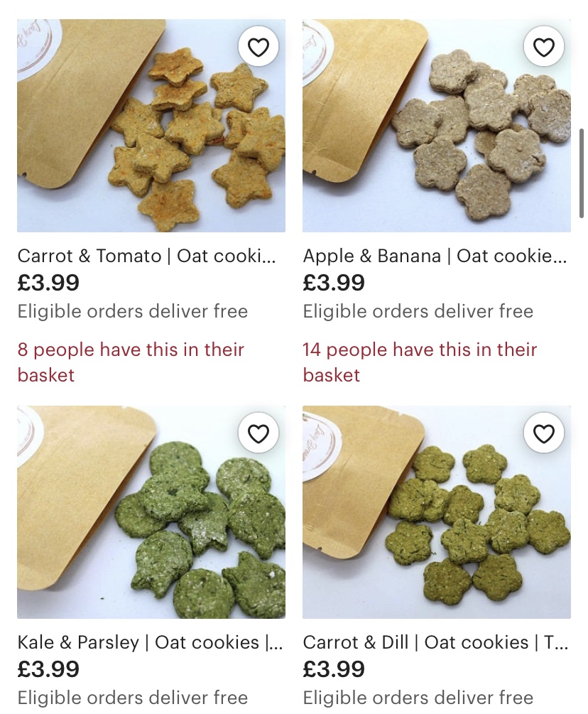
Task: Favourite the Carrot & Dill oat cookies
Action: pos(543,433)
